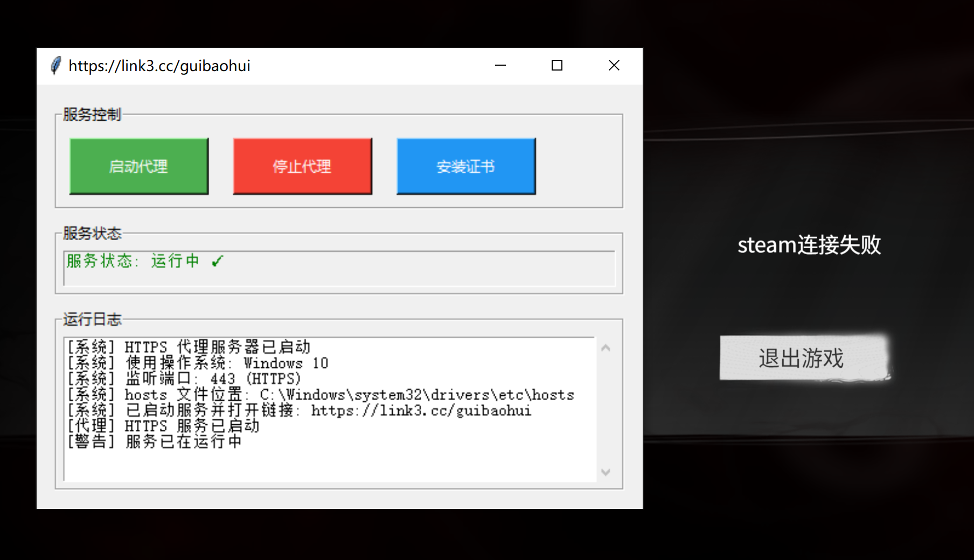Click the log scrollbar down arrow

(606, 472)
